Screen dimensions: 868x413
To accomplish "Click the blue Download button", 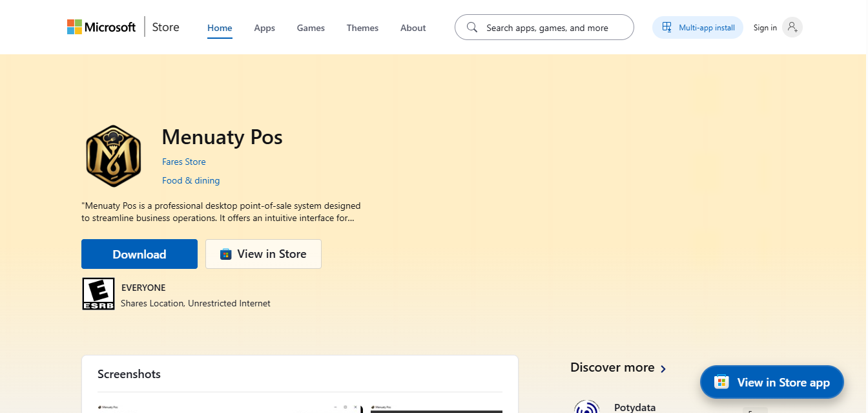I will (x=139, y=254).
